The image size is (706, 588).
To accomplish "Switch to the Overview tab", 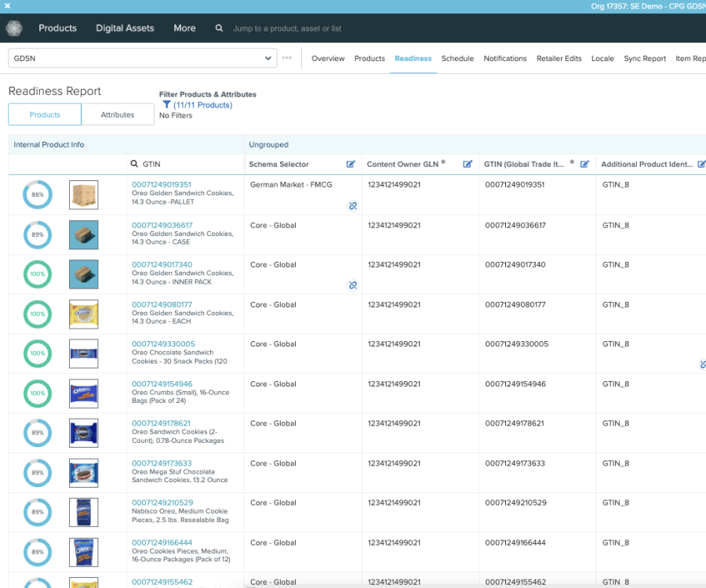I will 328,59.
